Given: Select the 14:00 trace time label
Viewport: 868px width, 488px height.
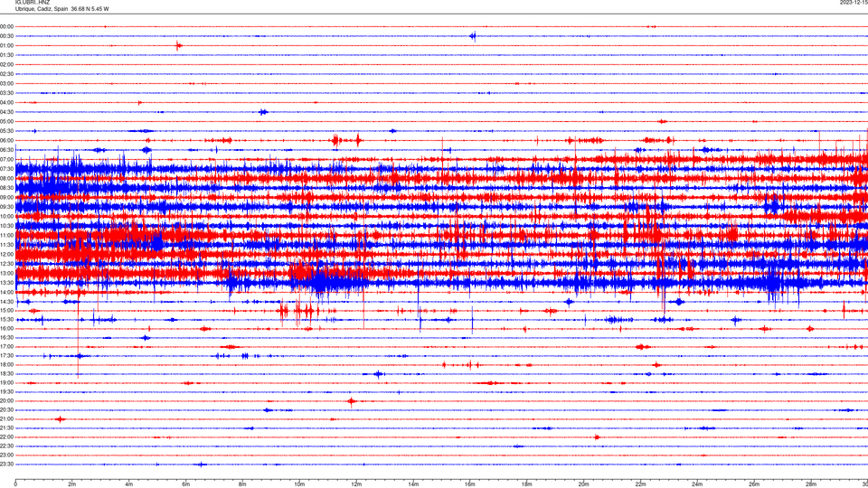Looking at the screenshot, I should point(6,292).
